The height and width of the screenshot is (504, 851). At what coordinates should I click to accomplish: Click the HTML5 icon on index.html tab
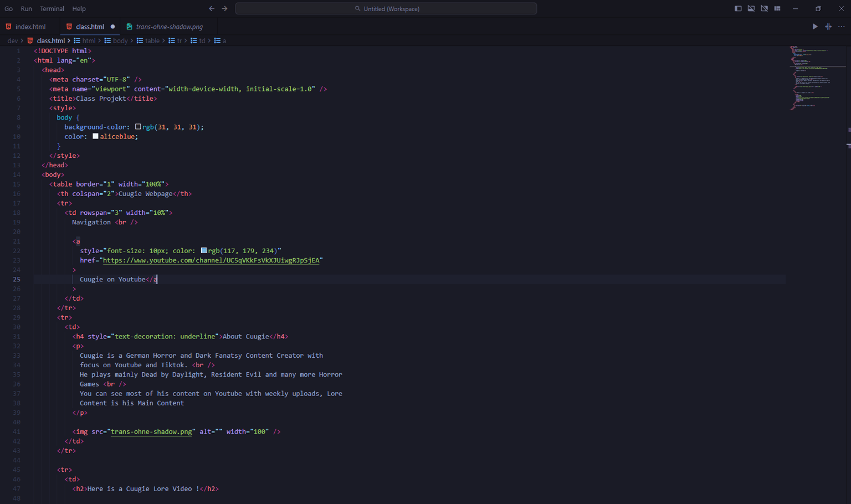coord(9,27)
